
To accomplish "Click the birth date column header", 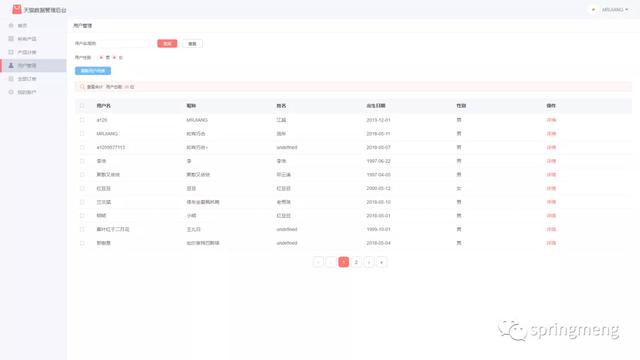I will tap(376, 106).
